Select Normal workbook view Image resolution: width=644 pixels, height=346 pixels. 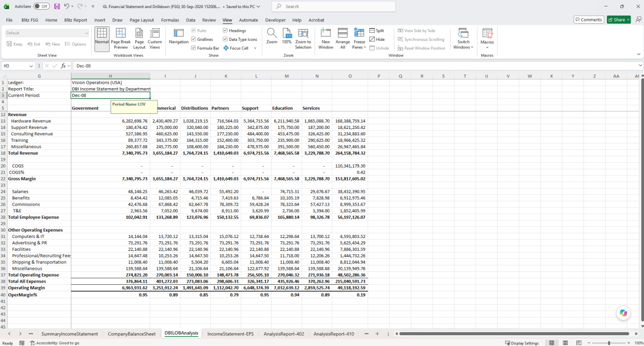[102, 39]
